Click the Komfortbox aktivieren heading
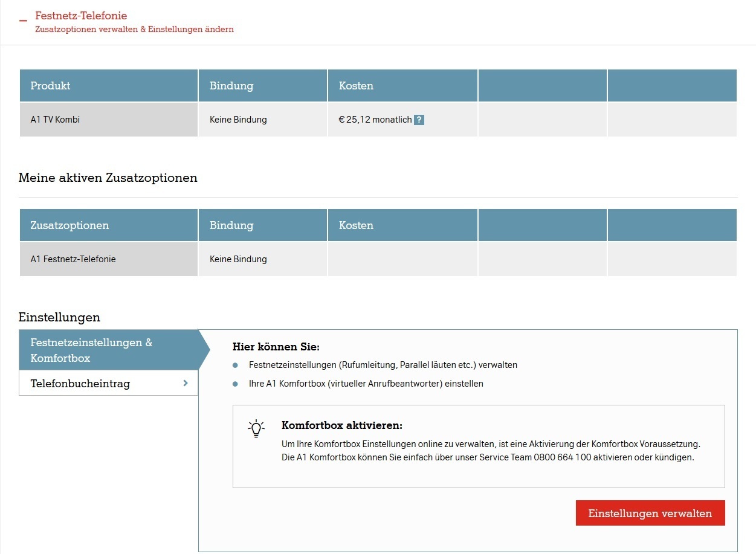The width and height of the screenshot is (756, 554). click(x=342, y=425)
